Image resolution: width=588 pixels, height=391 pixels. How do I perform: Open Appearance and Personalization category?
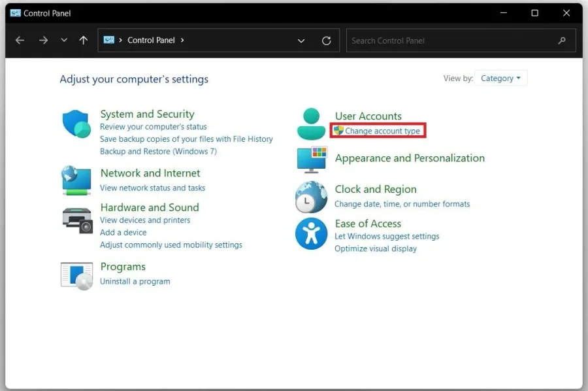pyautogui.click(x=410, y=158)
